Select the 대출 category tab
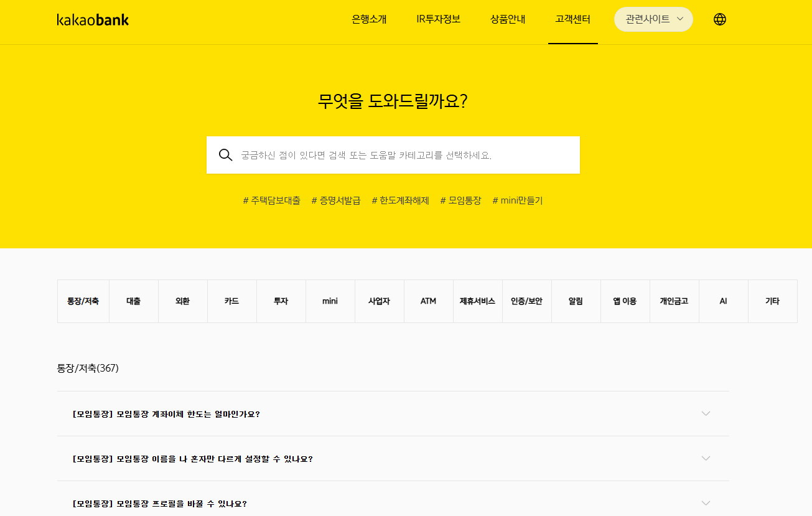This screenshot has width=812, height=516. click(x=134, y=301)
